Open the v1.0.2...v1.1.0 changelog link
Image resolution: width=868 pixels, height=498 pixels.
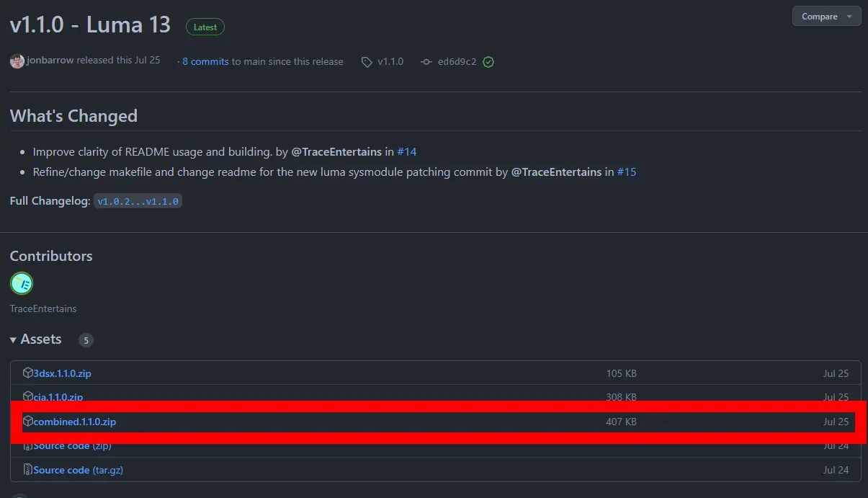pos(138,201)
